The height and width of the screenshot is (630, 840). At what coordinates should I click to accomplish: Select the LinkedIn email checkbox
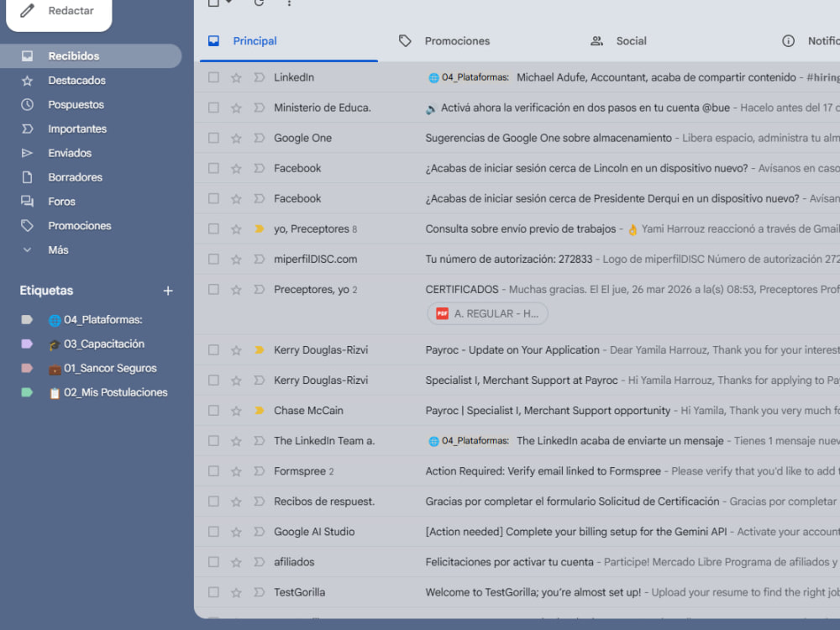click(x=213, y=77)
